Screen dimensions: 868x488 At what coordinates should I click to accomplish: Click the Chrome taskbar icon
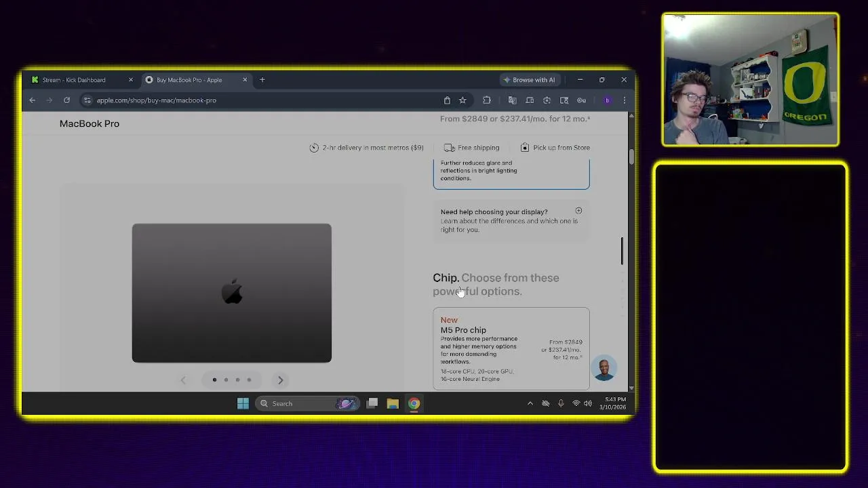(414, 404)
